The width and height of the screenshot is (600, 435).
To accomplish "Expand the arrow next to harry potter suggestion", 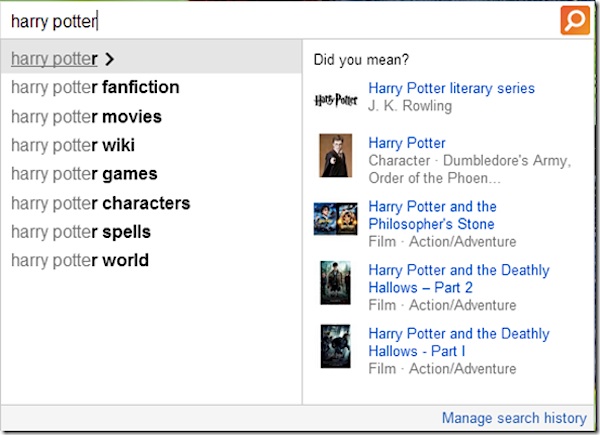I will [x=109, y=59].
